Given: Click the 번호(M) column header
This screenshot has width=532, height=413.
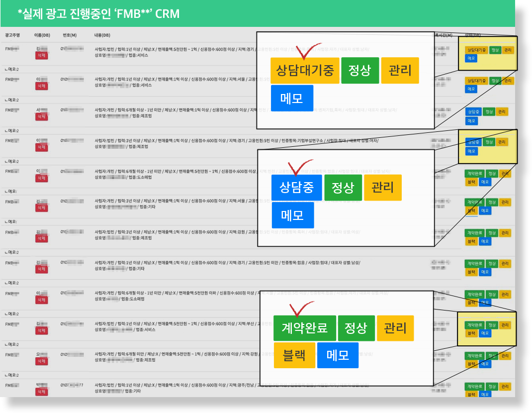Looking at the screenshot, I should pyautogui.click(x=70, y=35).
